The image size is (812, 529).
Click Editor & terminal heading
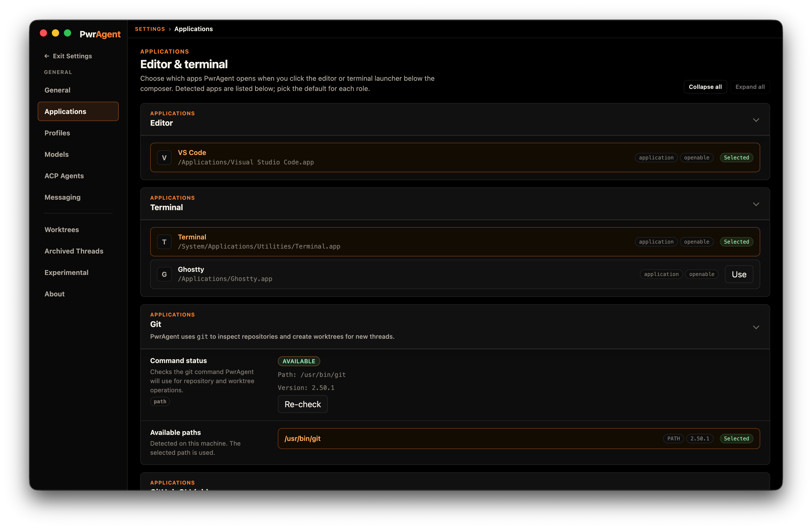tap(184, 64)
